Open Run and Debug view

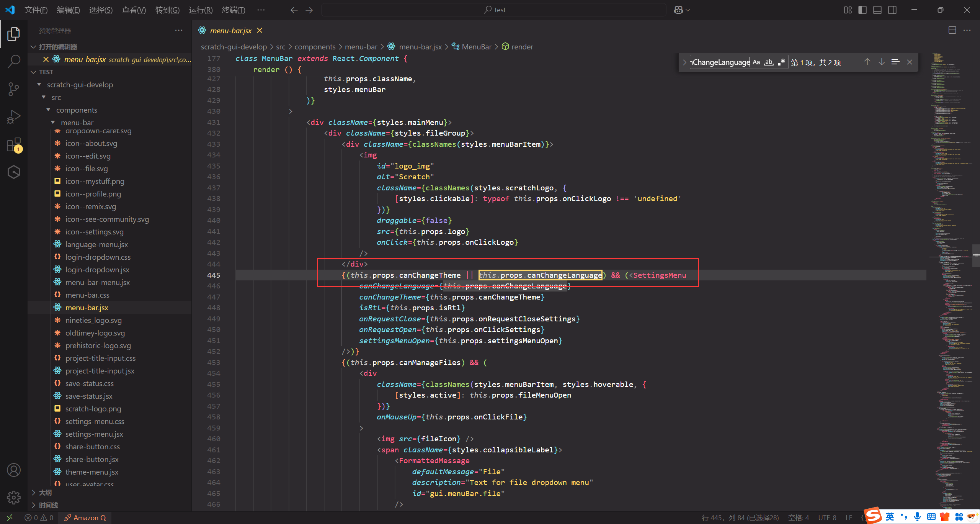tap(14, 117)
